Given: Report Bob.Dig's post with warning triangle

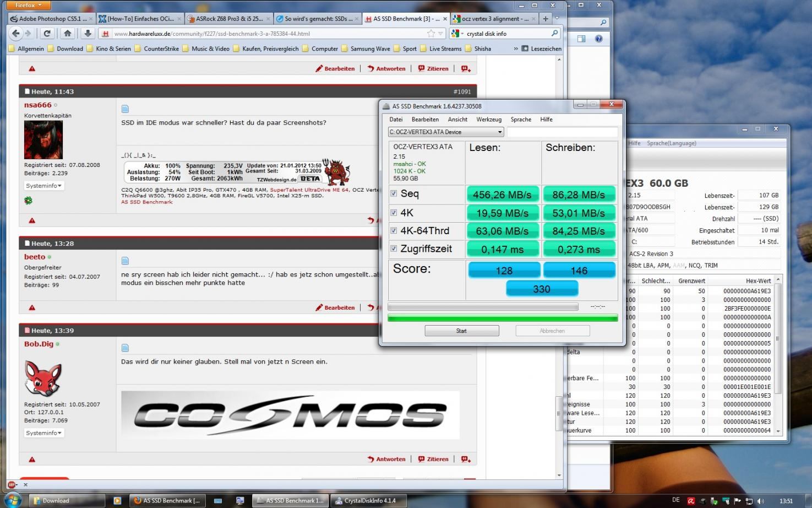Looking at the screenshot, I should (x=32, y=459).
